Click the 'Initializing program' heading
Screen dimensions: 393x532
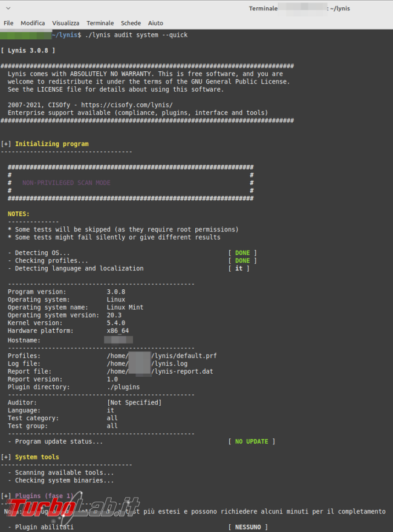[51, 144]
